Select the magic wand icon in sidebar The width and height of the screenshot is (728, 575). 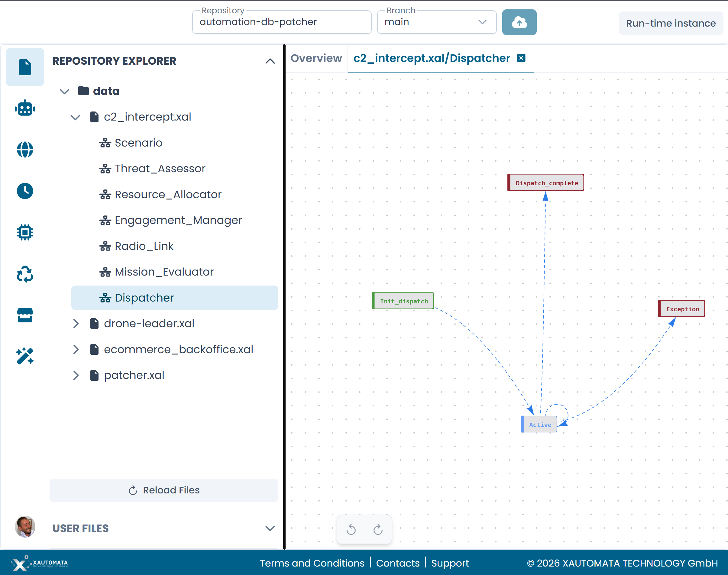point(25,356)
